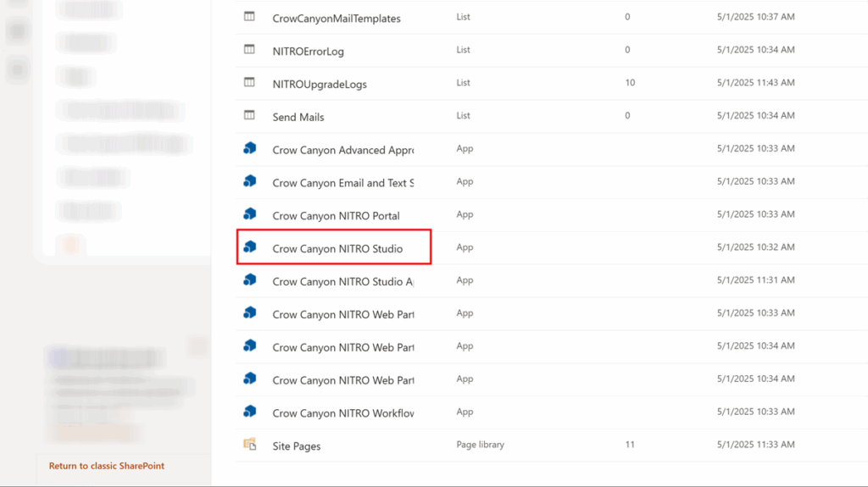Open the NITROErrorLog list
This screenshot has height=487, width=868.
pos(309,52)
